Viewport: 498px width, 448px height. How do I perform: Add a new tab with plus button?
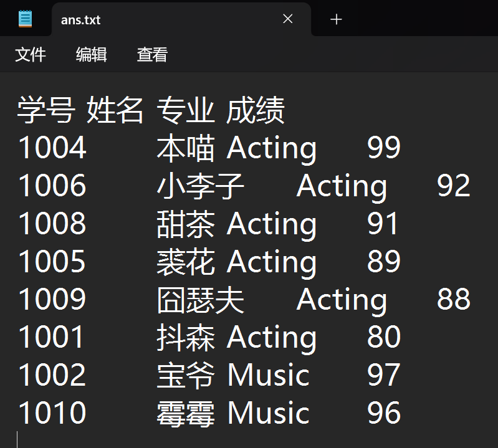pyautogui.click(x=336, y=19)
